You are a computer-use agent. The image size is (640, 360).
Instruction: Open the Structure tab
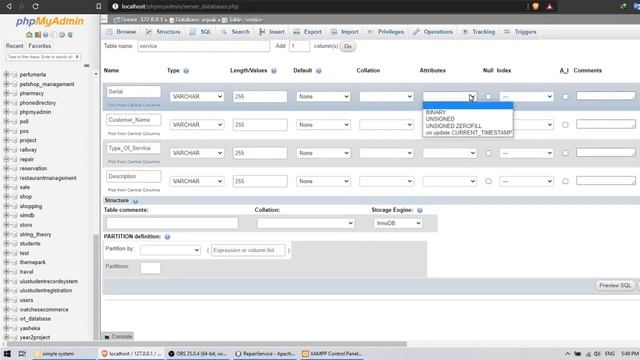[x=163, y=32]
